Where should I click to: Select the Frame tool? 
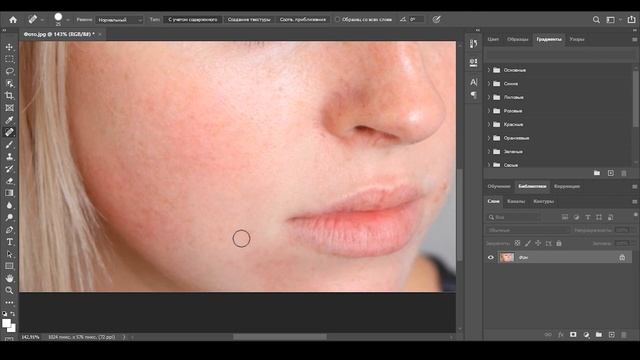pyautogui.click(x=9, y=108)
